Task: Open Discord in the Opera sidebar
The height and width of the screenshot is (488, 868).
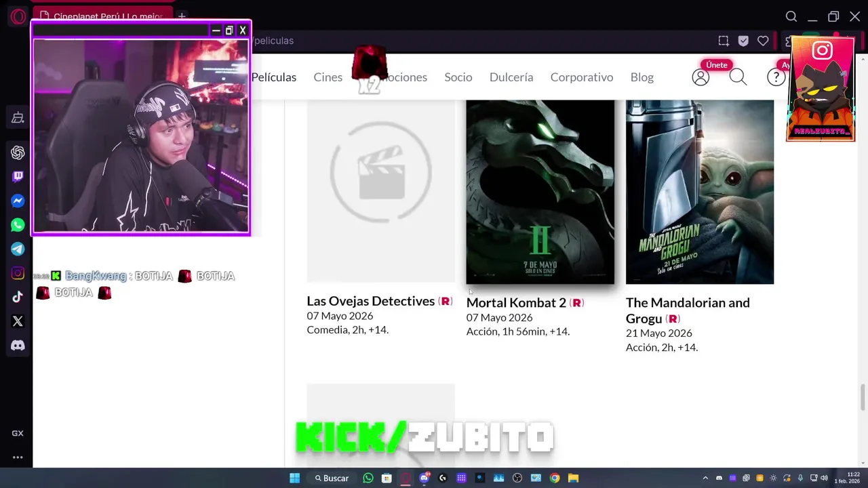Action: click(18, 346)
